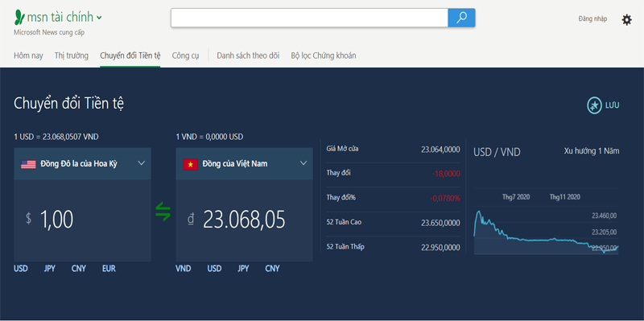Choose USD shortcut under dollar box

[x=21, y=269]
